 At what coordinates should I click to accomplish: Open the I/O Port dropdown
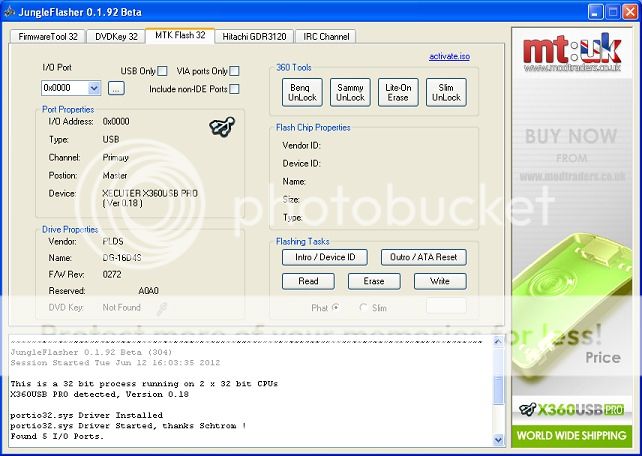click(94, 88)
